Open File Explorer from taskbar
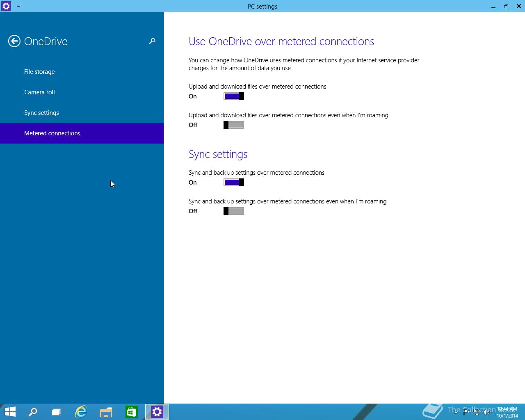This screenshot has height=420, width=525. pyautogui.click(x=106, y=412)
